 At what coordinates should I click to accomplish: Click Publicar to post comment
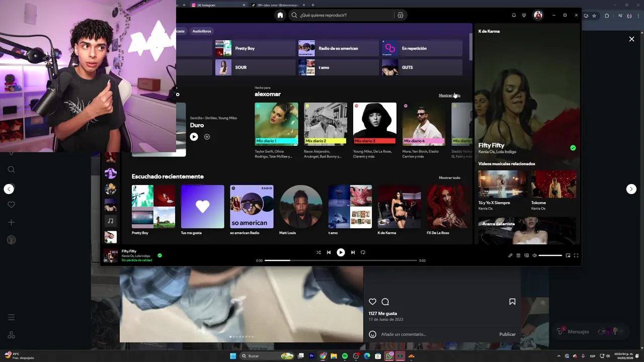(x=507, y=334)
